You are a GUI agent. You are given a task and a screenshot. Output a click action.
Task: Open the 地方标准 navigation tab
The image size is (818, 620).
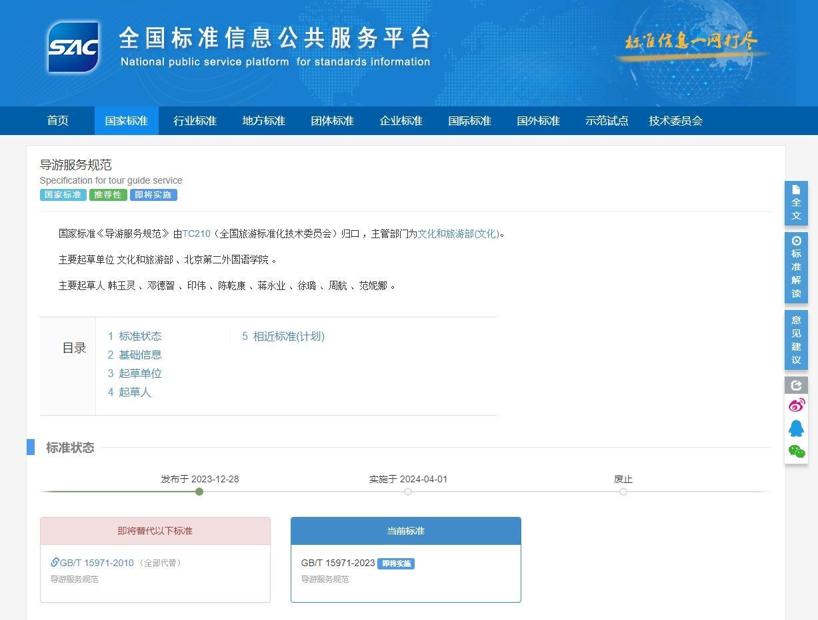click(263, 121)
